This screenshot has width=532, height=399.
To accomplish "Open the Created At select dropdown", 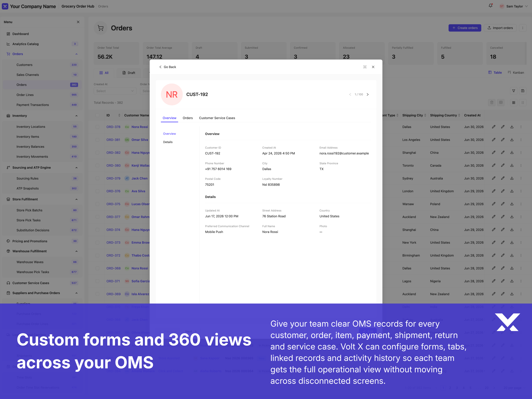I will pyautogui.click(x=115, y=91).
